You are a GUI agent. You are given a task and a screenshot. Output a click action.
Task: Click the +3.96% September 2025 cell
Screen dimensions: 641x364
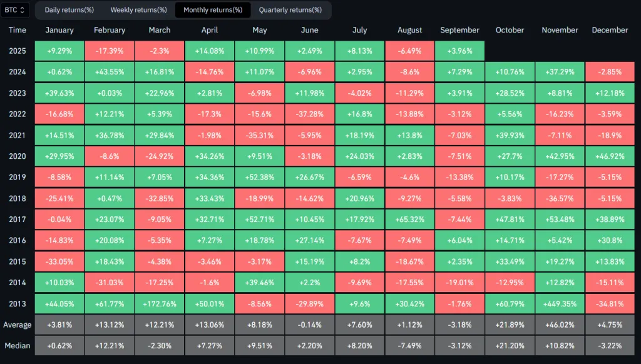(459, 51)
